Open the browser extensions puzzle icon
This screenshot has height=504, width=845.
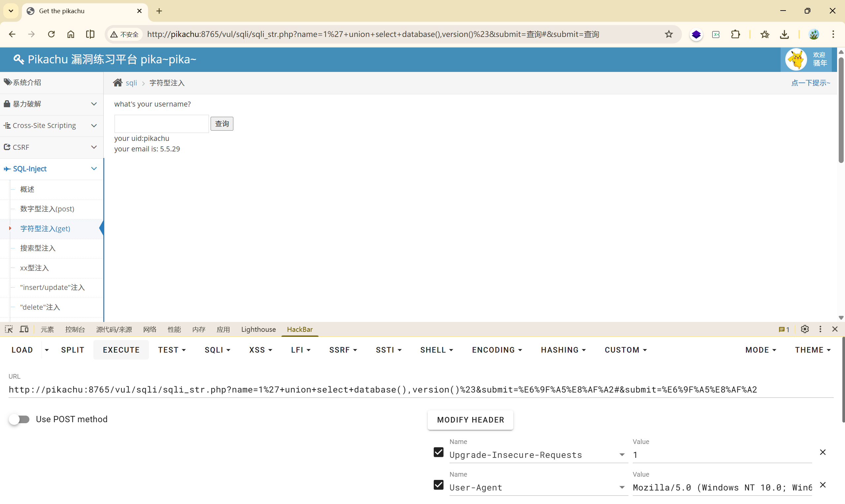pos(735,34)
